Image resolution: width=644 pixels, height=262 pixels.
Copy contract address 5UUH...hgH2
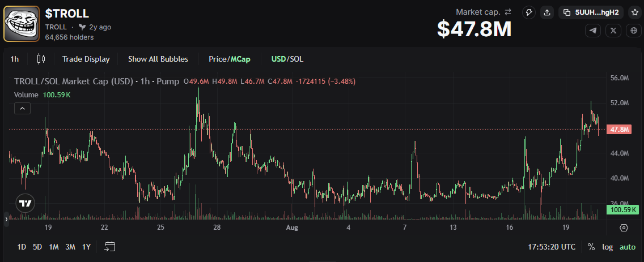(x=591, y=12)
